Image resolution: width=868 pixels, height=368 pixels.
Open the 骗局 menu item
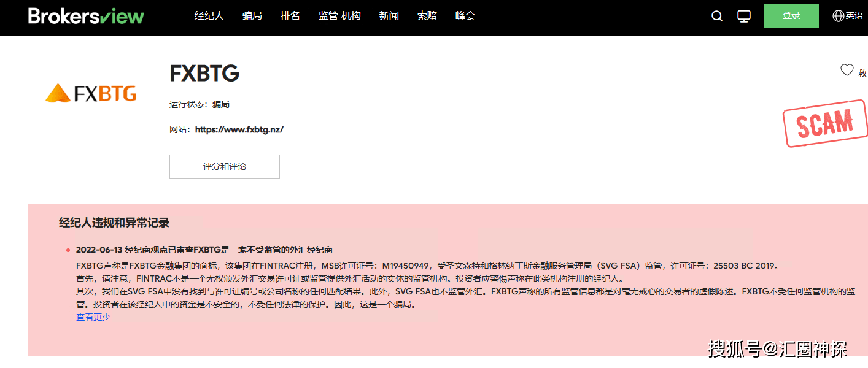pos(252,16)
